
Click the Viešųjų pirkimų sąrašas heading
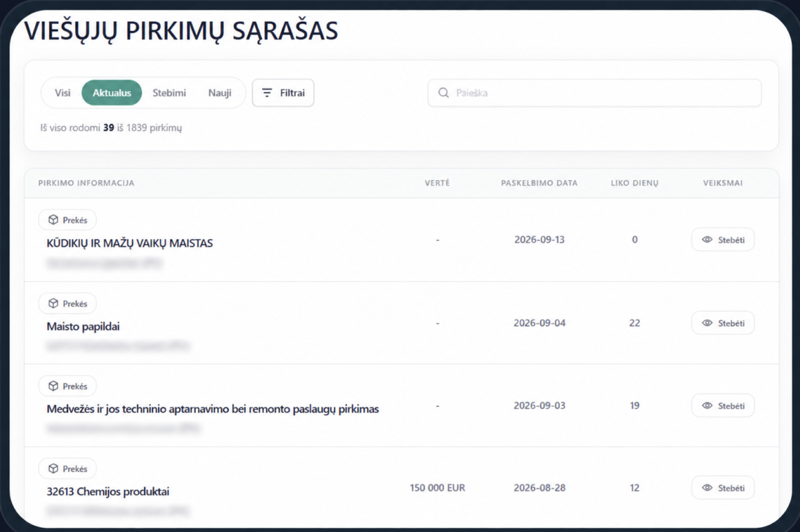[181, 30]
